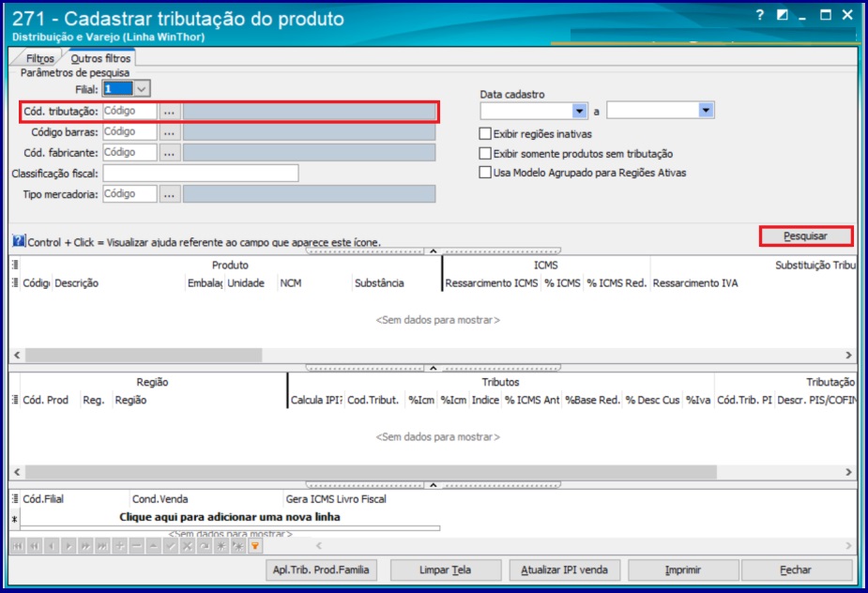This screenshot has width=868, height=593.
Task: Open the Filial dropdown
Action: (143, 88)
